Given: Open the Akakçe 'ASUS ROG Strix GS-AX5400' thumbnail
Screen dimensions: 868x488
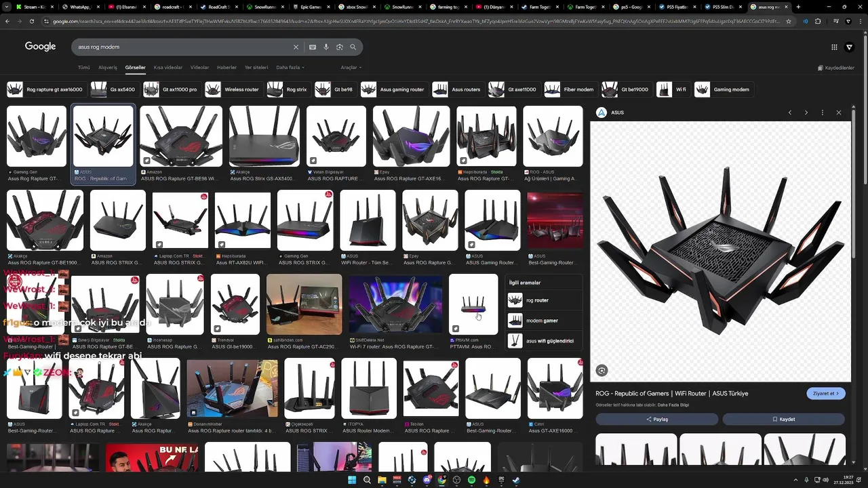Looking at the screenshot, I should [264, 136].
